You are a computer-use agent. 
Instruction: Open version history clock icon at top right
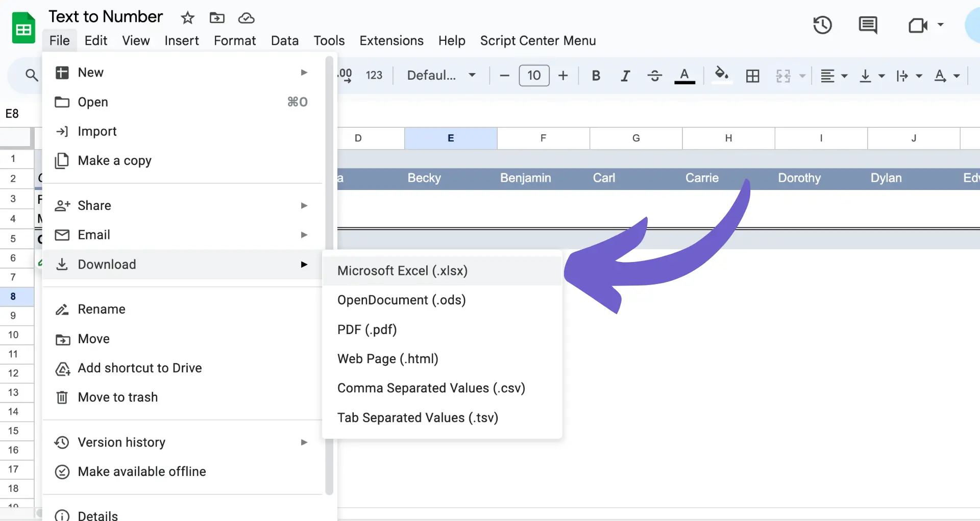coord(822,25)
